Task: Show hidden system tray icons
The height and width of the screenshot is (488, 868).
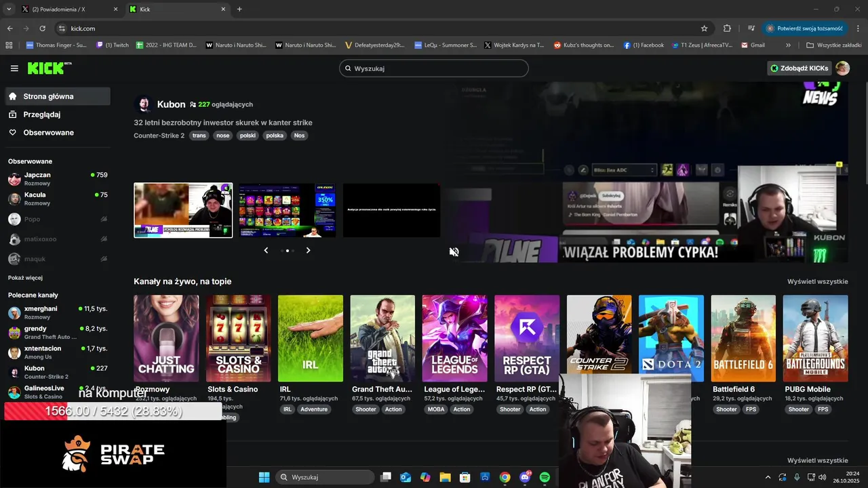Action: pos(768,477)
